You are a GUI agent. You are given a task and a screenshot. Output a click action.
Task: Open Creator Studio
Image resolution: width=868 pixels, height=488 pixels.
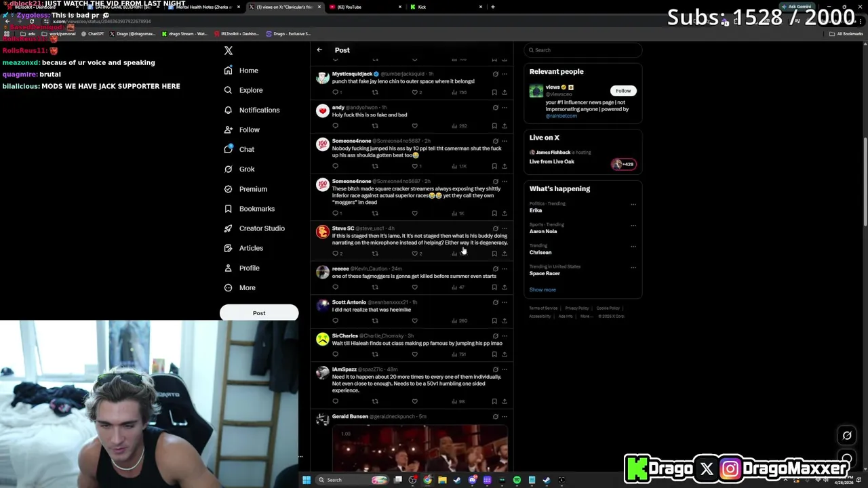[x=254, y=228]
